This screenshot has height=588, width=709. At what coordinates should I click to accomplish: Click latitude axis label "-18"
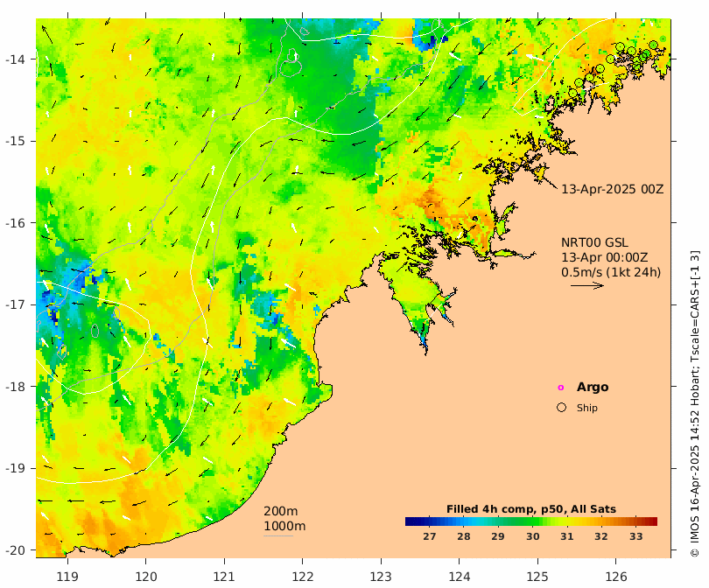tap(16, 387)
